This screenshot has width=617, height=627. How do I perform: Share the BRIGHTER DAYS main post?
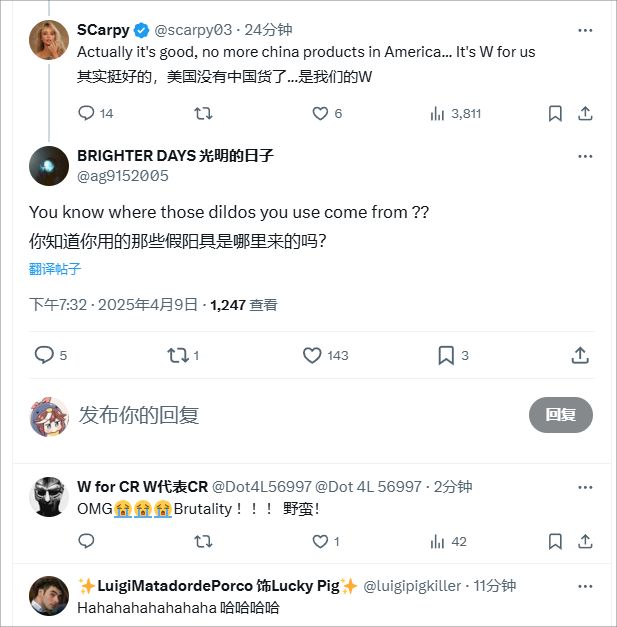point(580,355)
